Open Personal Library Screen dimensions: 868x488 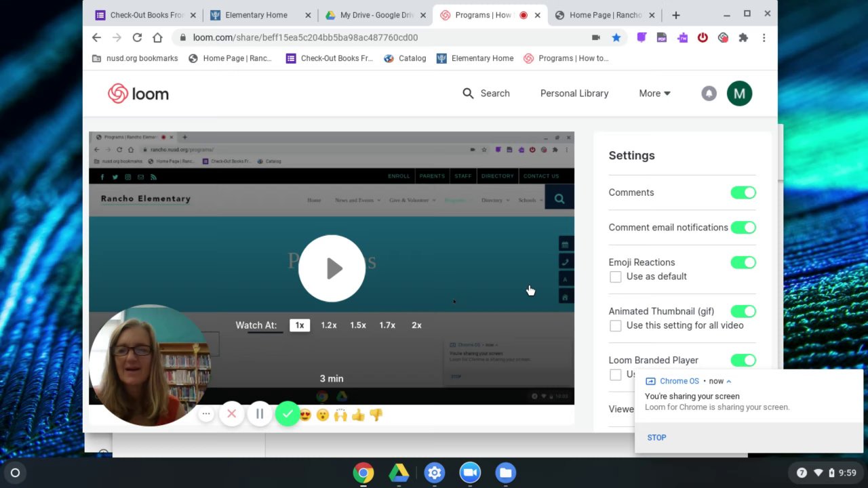(574, 94)
